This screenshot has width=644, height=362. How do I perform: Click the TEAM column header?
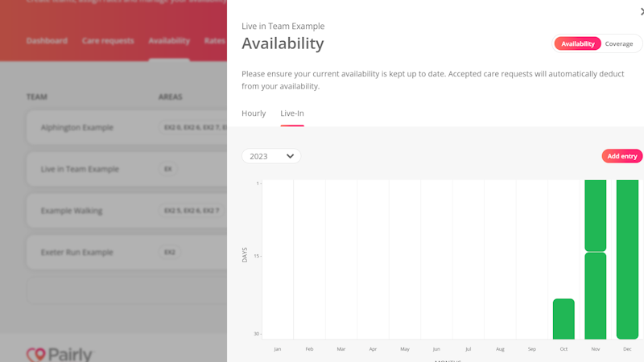coord(37,97)
